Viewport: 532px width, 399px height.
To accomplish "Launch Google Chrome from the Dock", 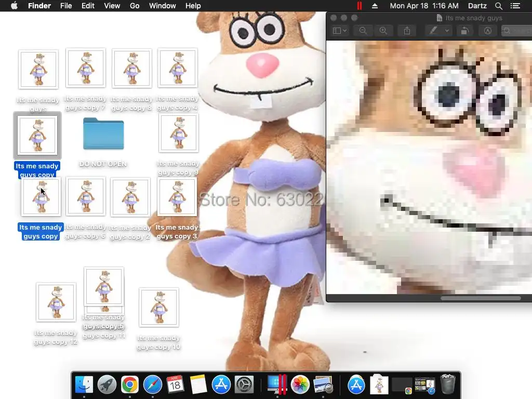I will [x=129, y=385].
